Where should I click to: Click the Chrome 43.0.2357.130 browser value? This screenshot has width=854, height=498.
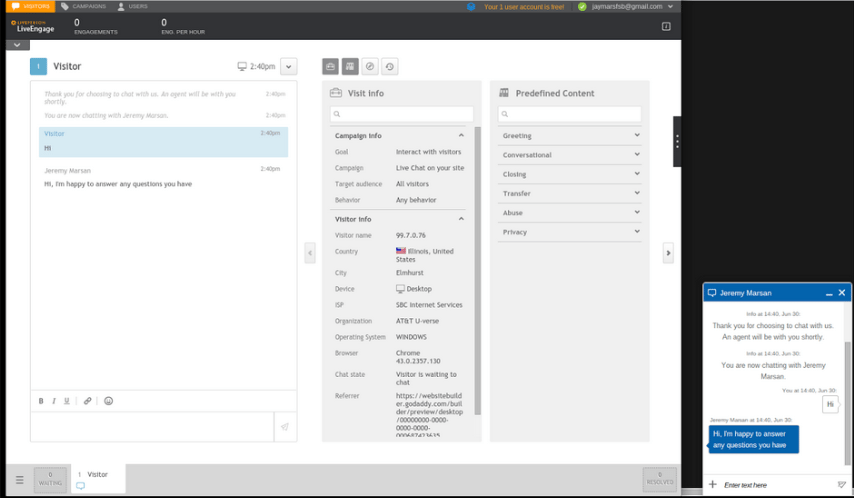coord(418,357)
